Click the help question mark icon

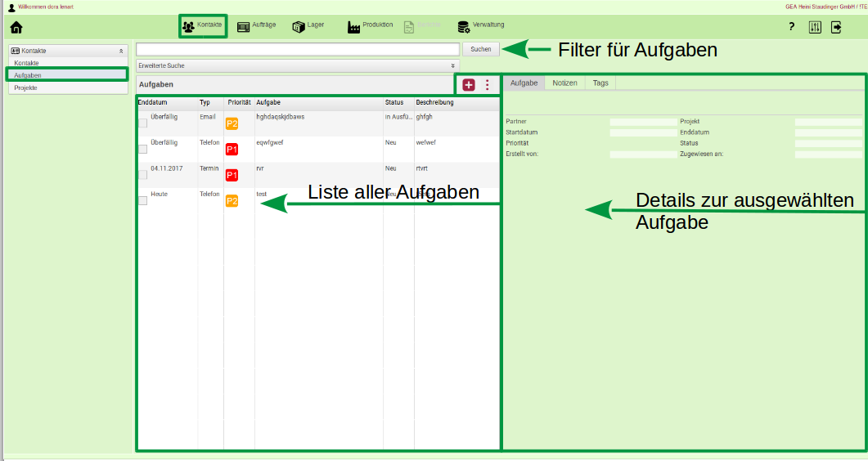point(791,27)
